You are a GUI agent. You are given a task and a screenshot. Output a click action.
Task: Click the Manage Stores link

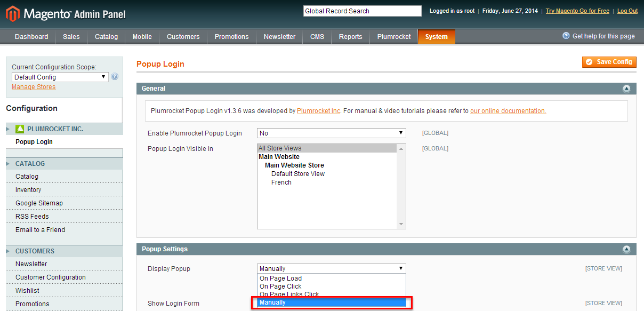pyautogui.click(x=33, y=86)
